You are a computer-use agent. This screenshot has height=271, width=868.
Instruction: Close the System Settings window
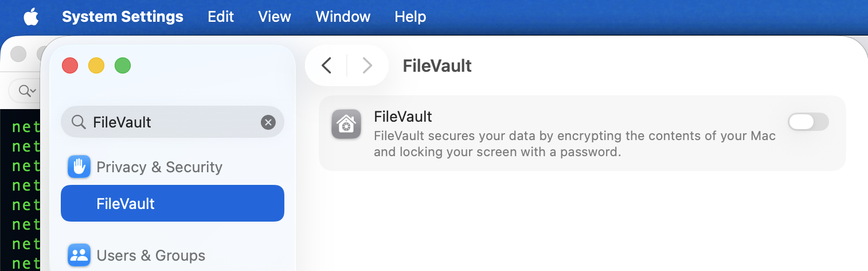tap(70, 65)
